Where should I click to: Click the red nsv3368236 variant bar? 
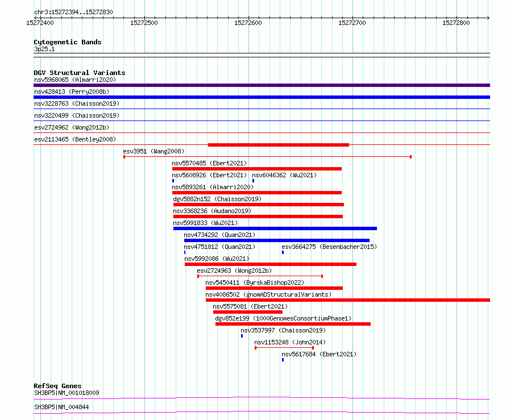click(258, 217)
